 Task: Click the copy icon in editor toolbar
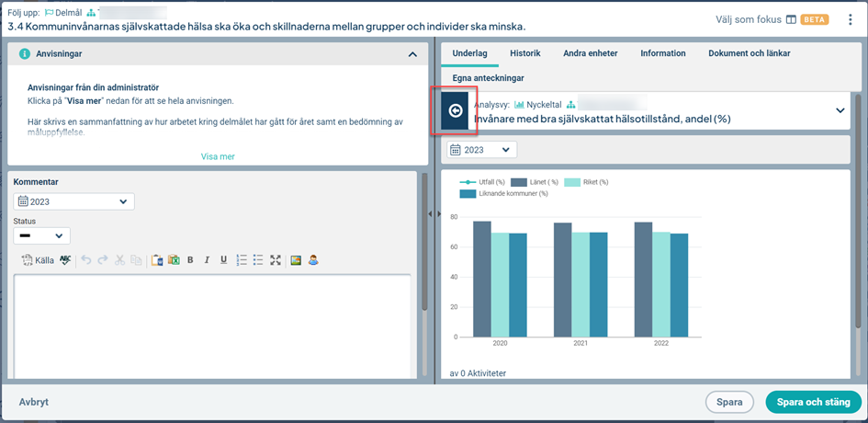pos(136,259)
